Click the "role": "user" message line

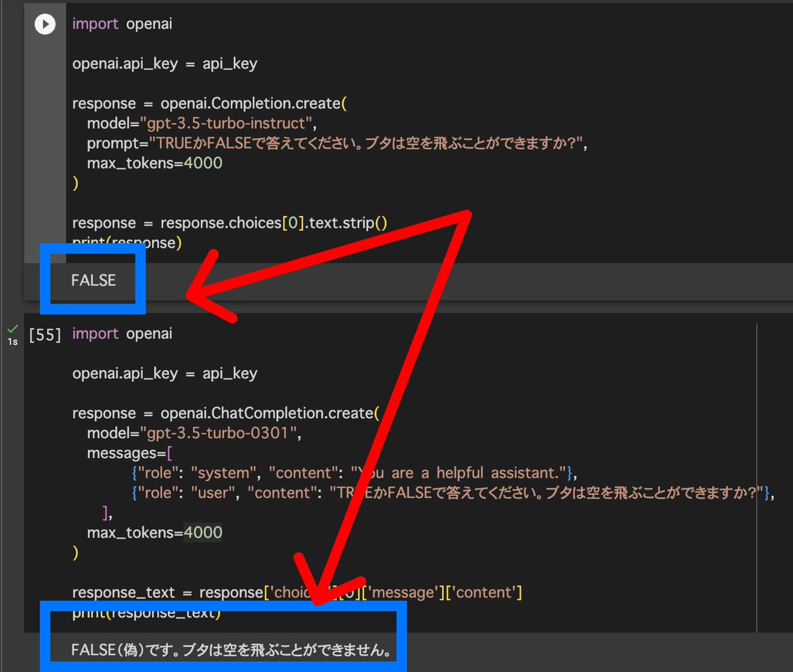pos(453,493)
